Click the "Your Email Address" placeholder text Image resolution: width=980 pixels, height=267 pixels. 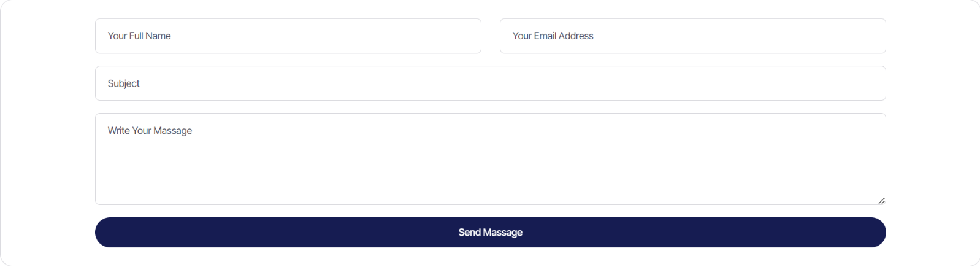point(553,36)
